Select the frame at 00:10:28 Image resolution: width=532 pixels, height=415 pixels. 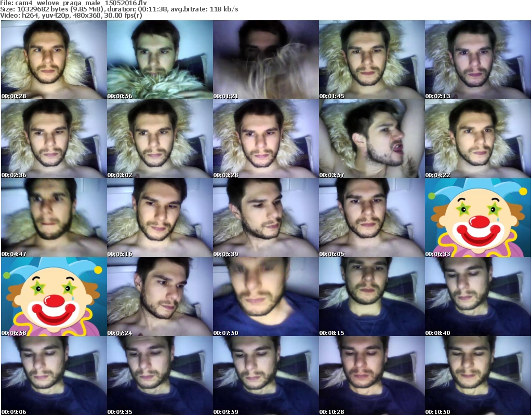click(372, 376)
